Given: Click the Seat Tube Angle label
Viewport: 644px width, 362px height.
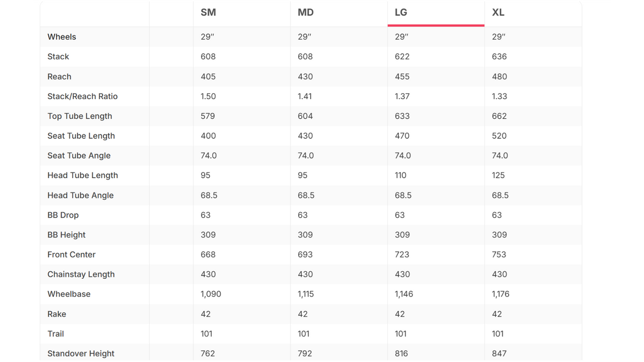Looking at the screenshot, I should [x=79, y=156].
